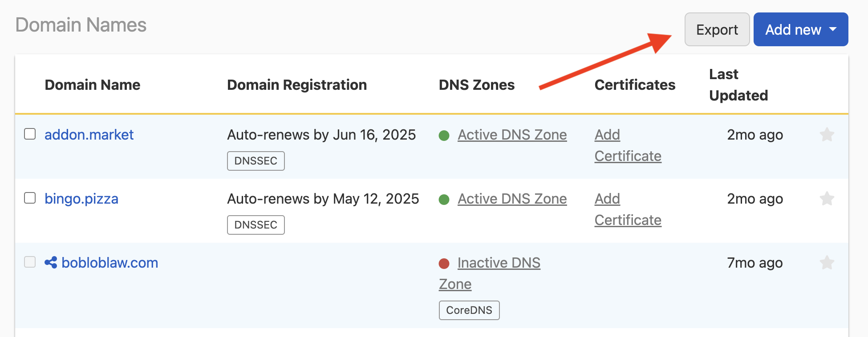Click the Last Updated column header
The width and height of the screenshot is (868, 337).
pyautogui.click(x=738, y=84)
